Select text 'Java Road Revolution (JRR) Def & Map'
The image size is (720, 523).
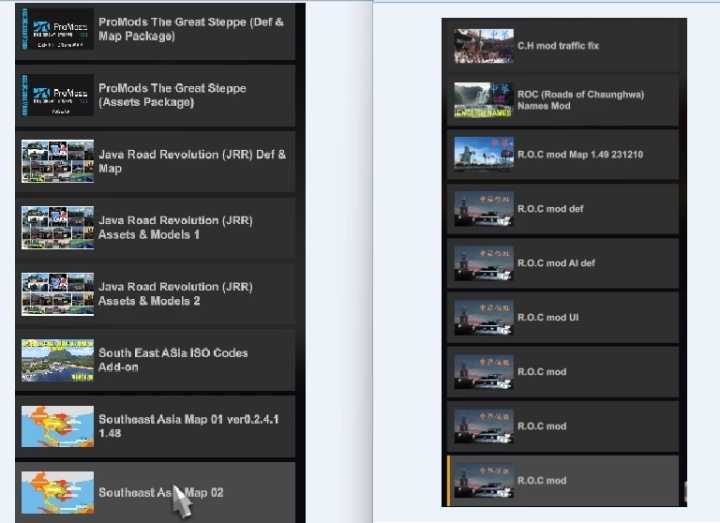(x=192, y=161)
